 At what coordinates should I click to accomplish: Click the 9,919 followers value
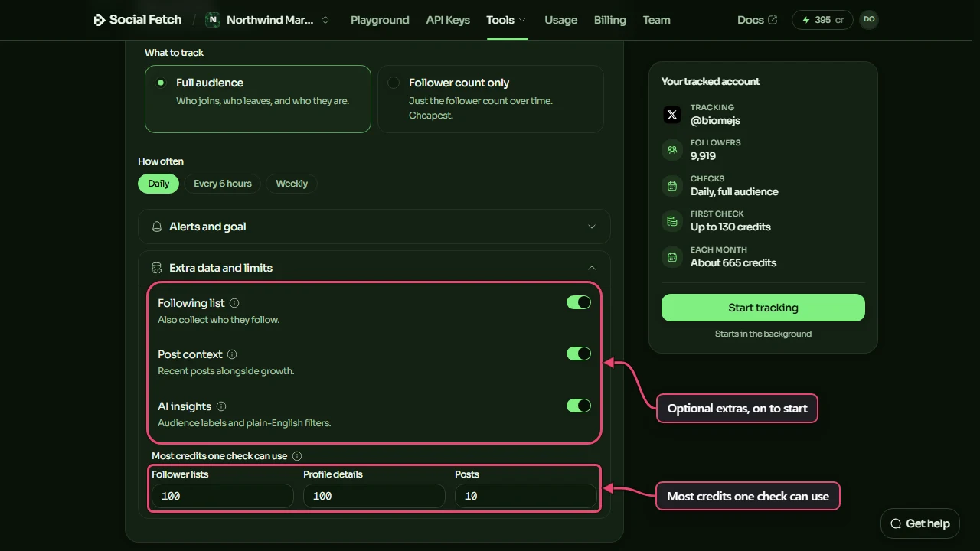pos(703,155)
